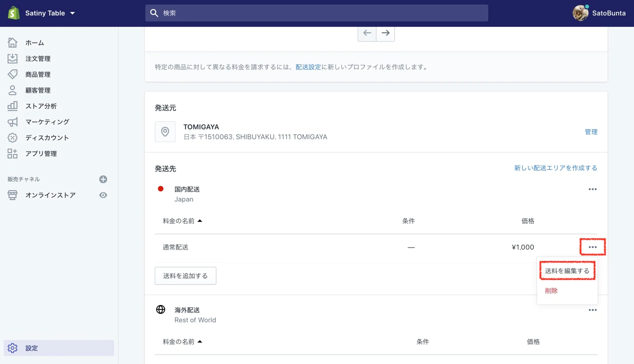634x364 pixels.
Task: Select 削除 from the rate menu
Action: 551,291
